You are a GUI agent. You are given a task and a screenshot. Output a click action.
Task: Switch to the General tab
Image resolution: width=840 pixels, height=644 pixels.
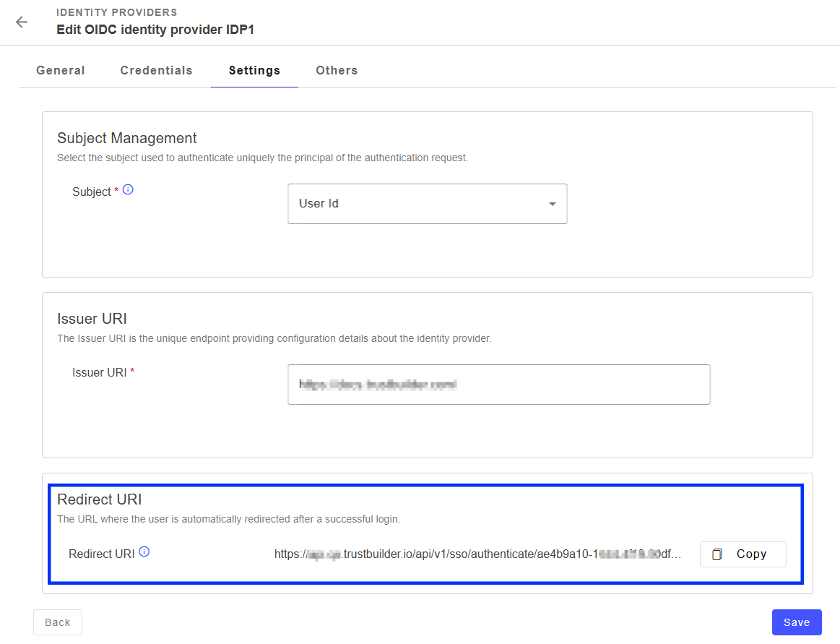pyautogui.click(x=61, y=70)
